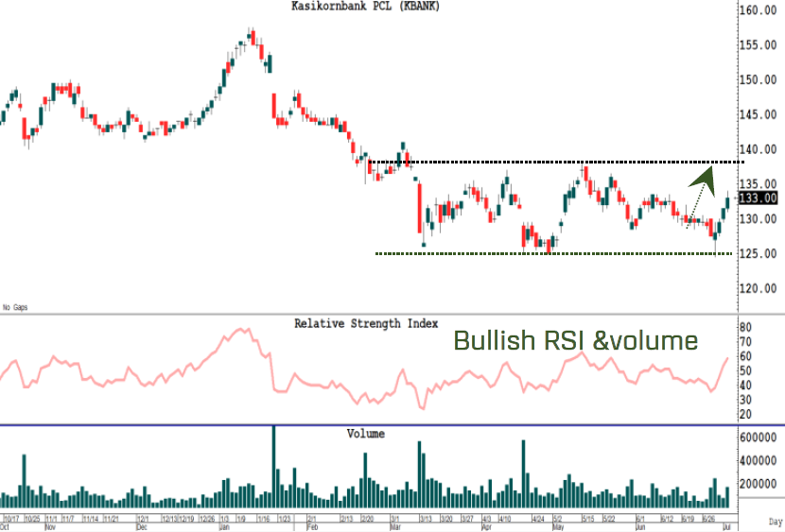Click the 1/16 date label

coord(264,519)
